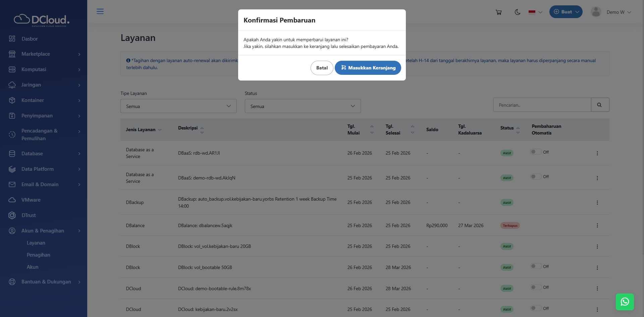Viewport: 644px width, 317px height.
Task: Click the hamburger menu icon
Action: 100,11
